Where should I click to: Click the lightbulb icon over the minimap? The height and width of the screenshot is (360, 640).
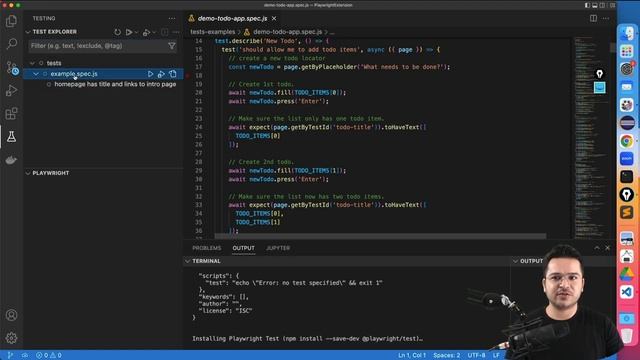coord(600,74)
